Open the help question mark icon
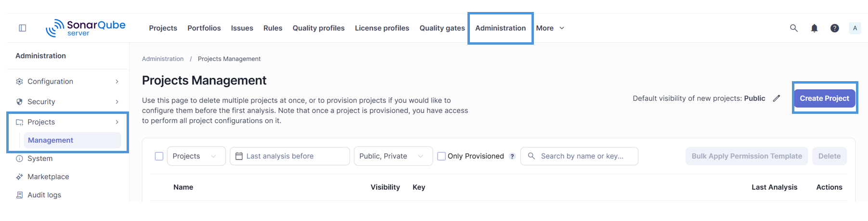The image size is (868, 221). pos(835,28)
